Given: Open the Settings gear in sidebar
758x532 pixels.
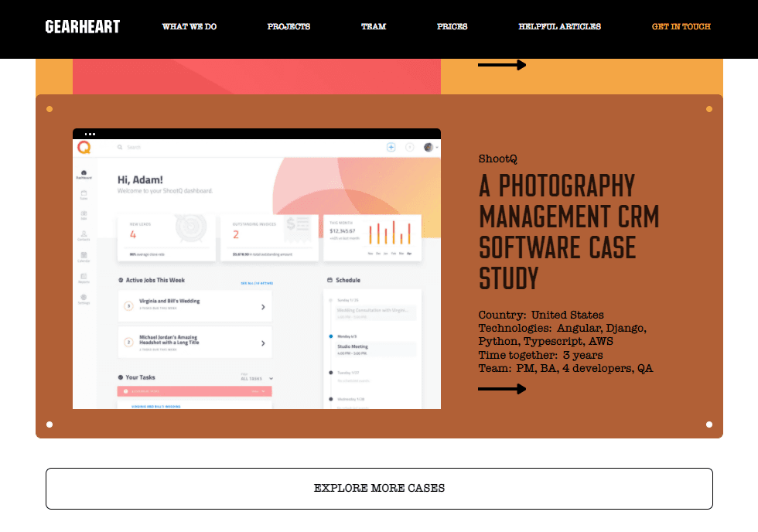Looking at the screenshot, I should [x=84, y=298].
